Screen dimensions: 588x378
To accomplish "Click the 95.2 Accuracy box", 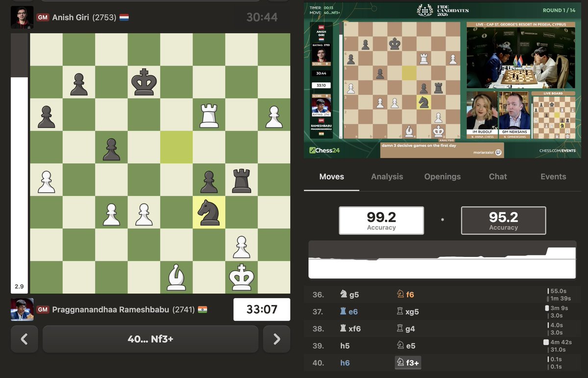I will coord(503,220).
